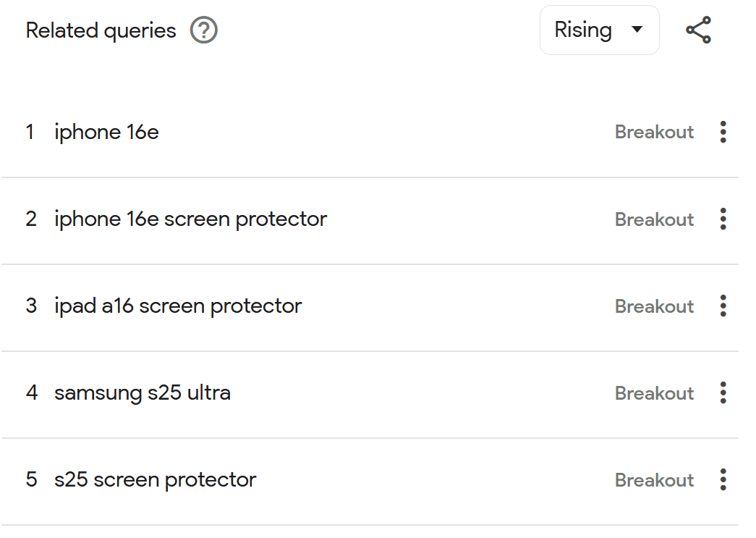Viewport: 756px width, 538px height.
Task: Click the dropdown arrow next to Rising
Action: [x=637, y=30]
